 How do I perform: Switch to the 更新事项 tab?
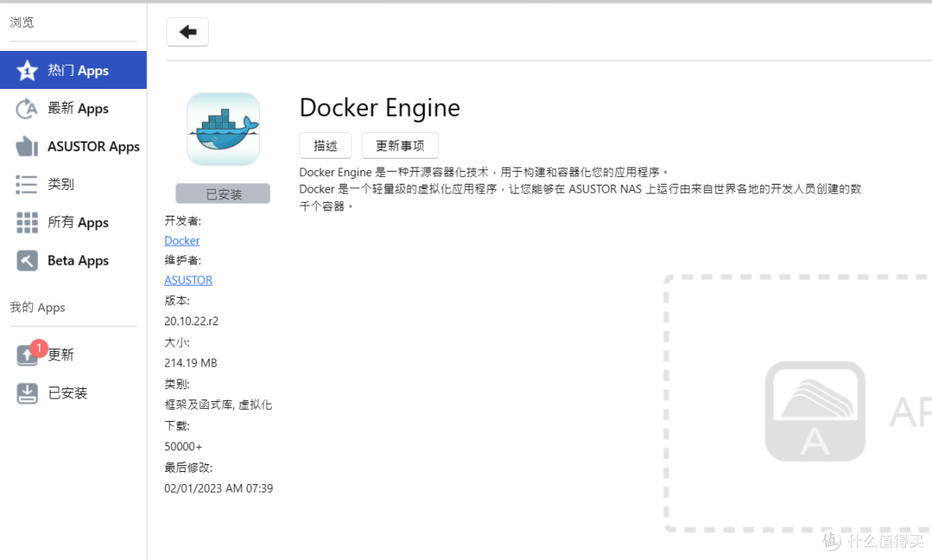[400, 146]
